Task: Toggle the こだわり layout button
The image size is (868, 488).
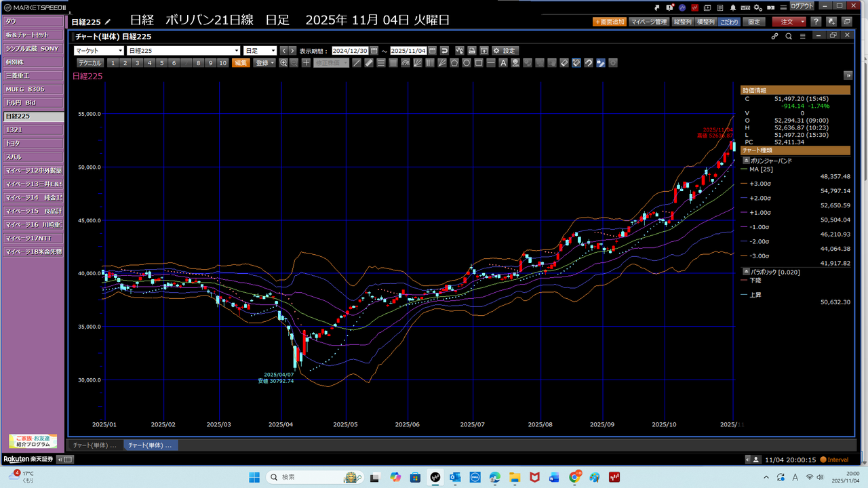Action: tap(729, 22)
